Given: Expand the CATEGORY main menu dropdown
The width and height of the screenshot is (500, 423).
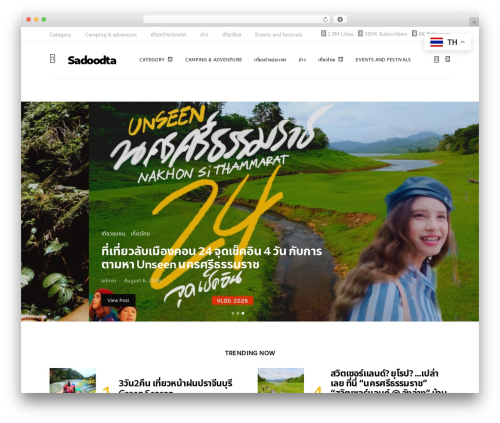Looking at the screenshot, I should click(x=156, y=60).
